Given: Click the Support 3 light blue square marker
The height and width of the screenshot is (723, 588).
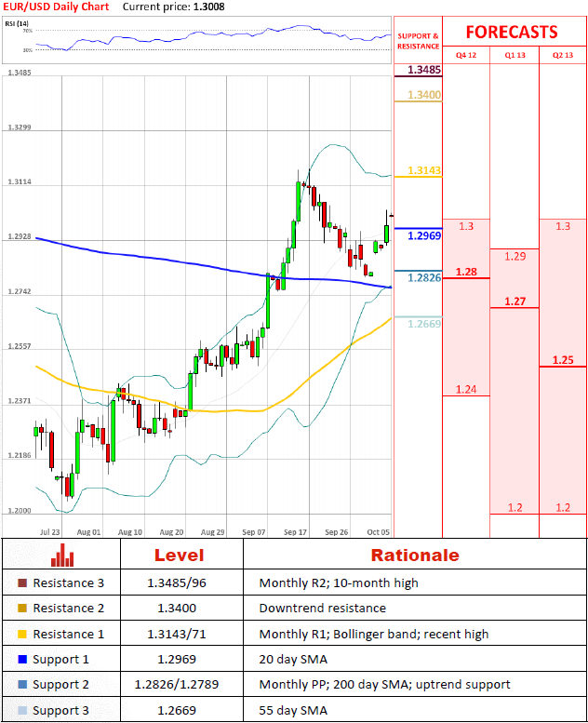Looking at the screenshot, I should (x=22, y=710).
